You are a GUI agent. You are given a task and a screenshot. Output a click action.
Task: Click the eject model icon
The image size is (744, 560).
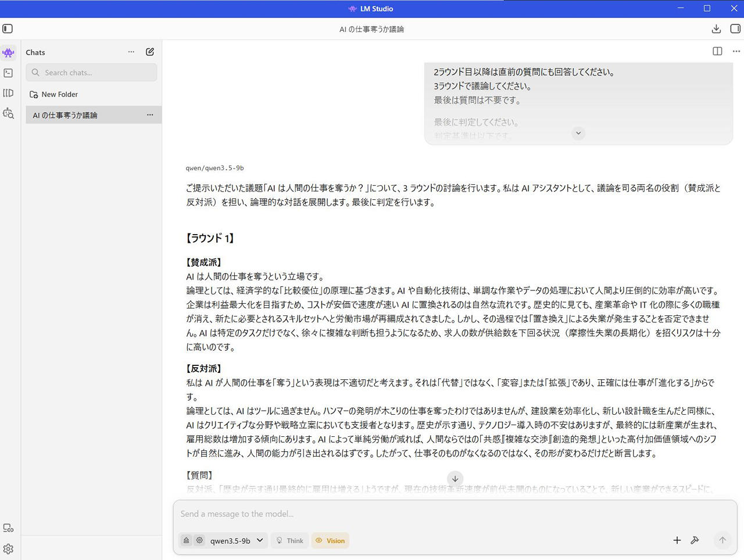point(186,540)
